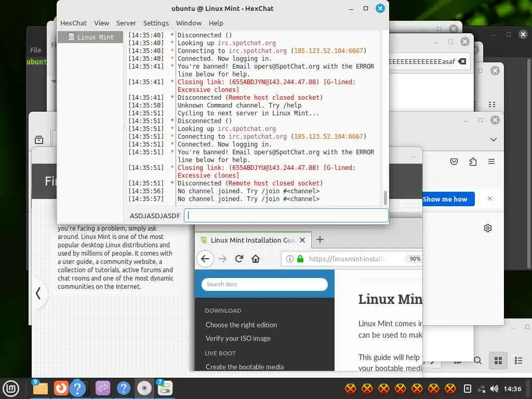
Task: Click the green padlock security icon
Action: (x=300, y=259)
